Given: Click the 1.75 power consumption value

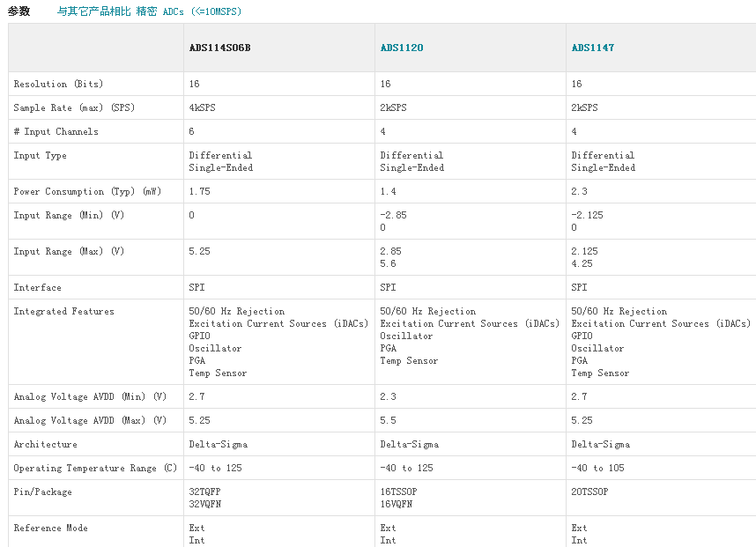Looking at the screenshot, I should pyautogui.click(x=199, y=191).
